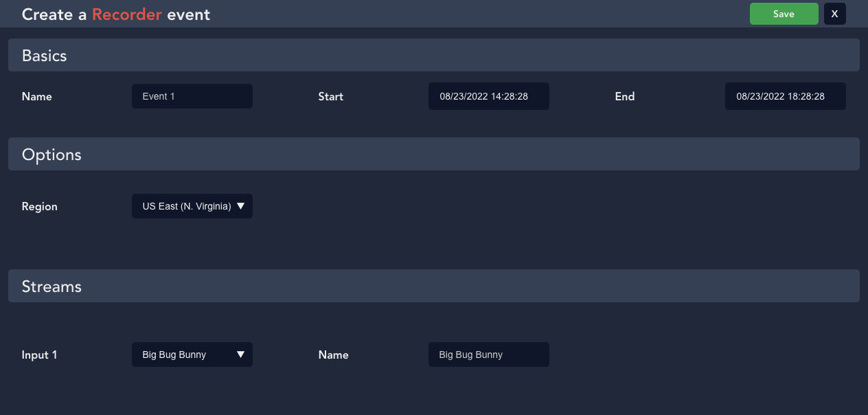Click the green Save button
The width and height of the screenshot is (868, 415).
[x=784, y=14]
